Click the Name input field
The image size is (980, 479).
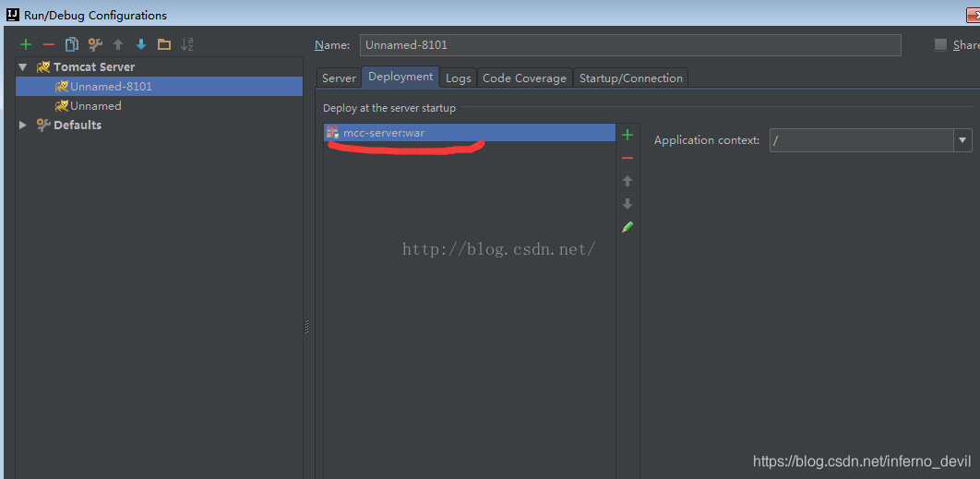click(630, 45)
